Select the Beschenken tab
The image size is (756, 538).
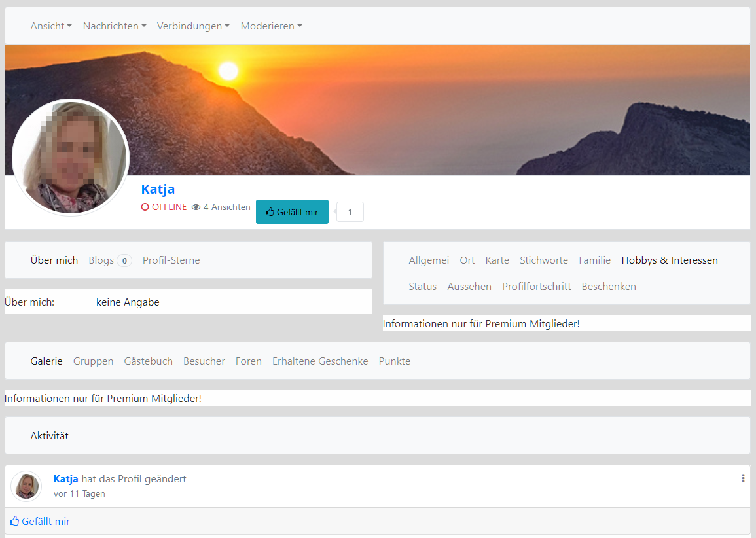pyautogui.click(x=609, y=287)
